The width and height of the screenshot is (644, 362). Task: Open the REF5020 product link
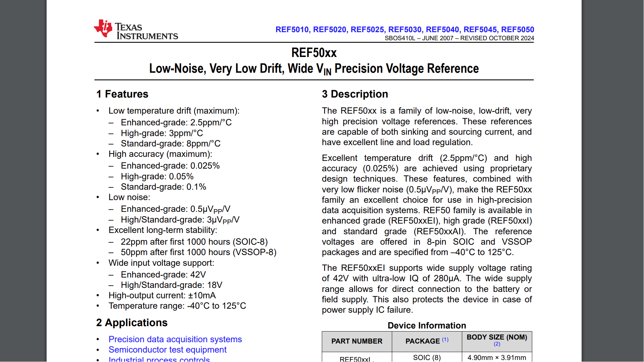[x=329, y=29]
